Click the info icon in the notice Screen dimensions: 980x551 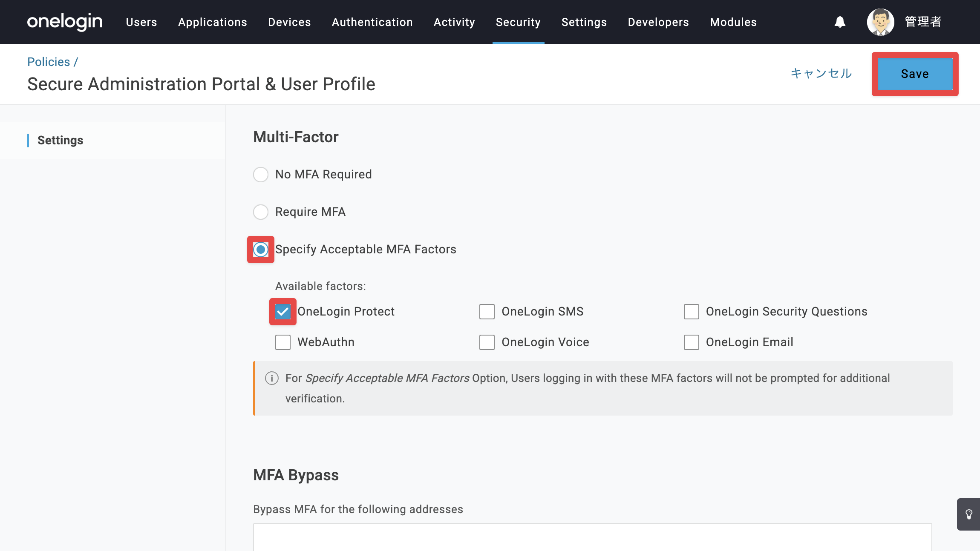[272, 378]
